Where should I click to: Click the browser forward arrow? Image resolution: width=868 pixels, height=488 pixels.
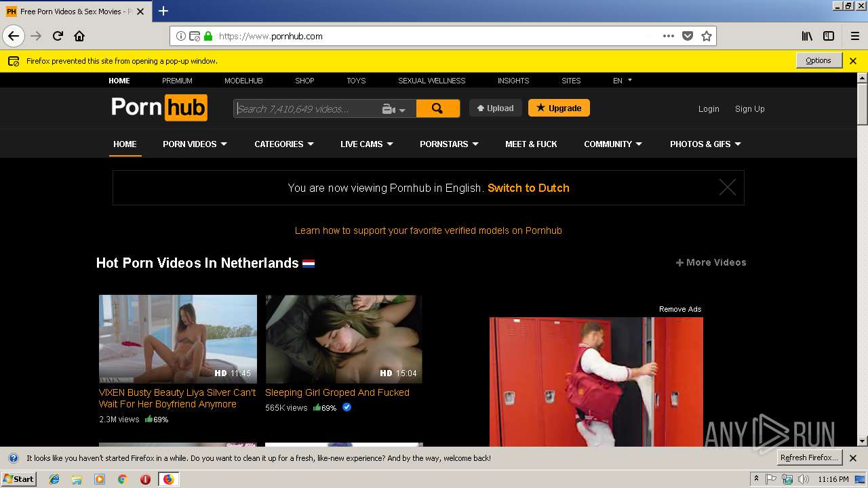(36, 36)
